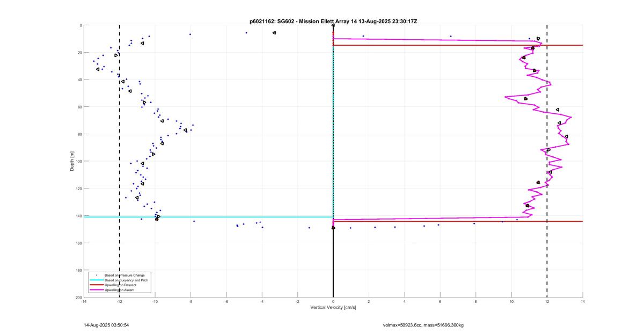Click velocity axis tick label -12
The image size is (644, 334).
point(119,302)
